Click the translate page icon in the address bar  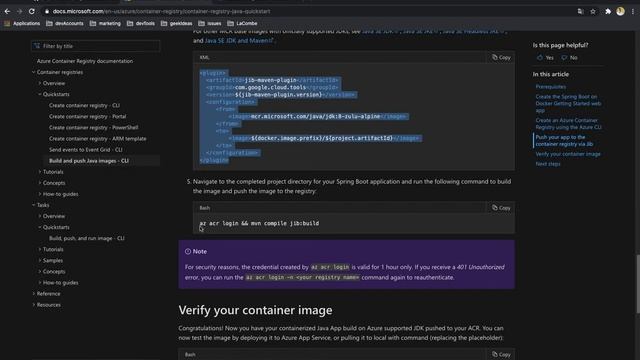click(580, 11)
